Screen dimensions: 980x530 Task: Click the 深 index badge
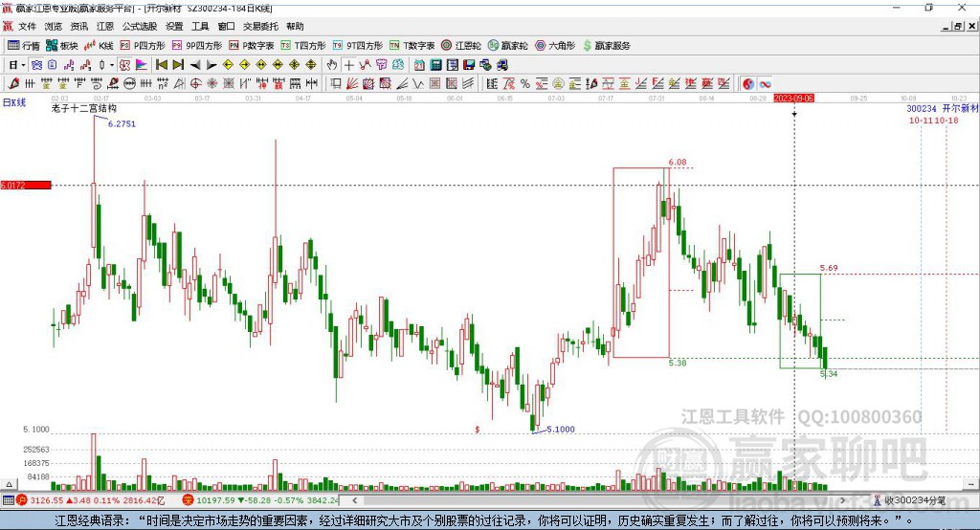[x=188, y=500]
